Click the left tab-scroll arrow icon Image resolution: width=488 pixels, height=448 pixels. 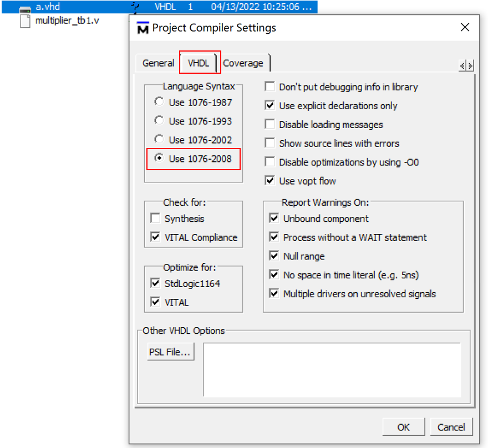click(x=462, y=65)
